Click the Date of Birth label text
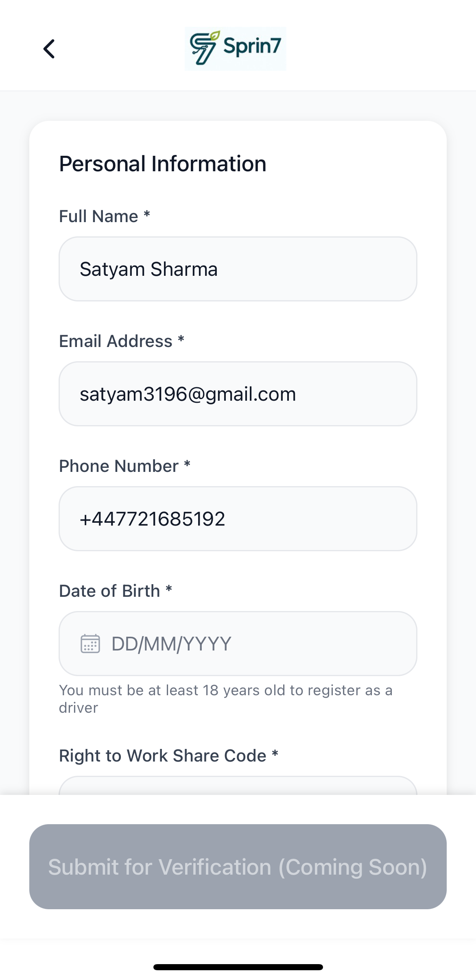 (109, 591)
